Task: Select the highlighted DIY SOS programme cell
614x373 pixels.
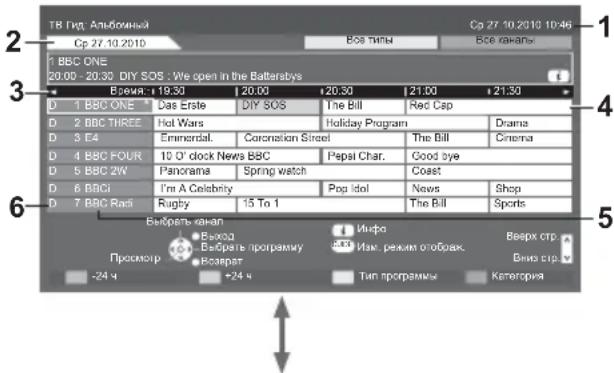Action: pyautogui.click(x=278, y=106)
